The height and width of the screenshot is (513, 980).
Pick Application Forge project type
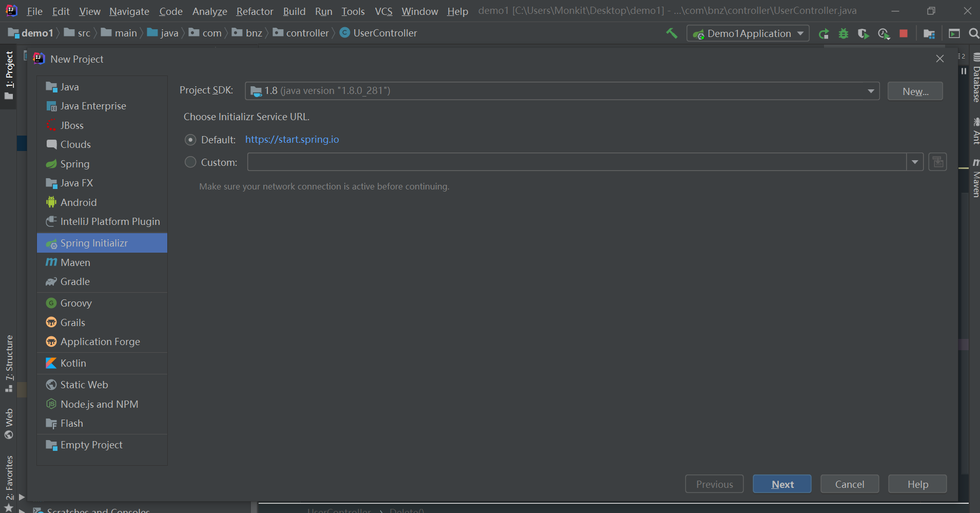click(102, 341)
